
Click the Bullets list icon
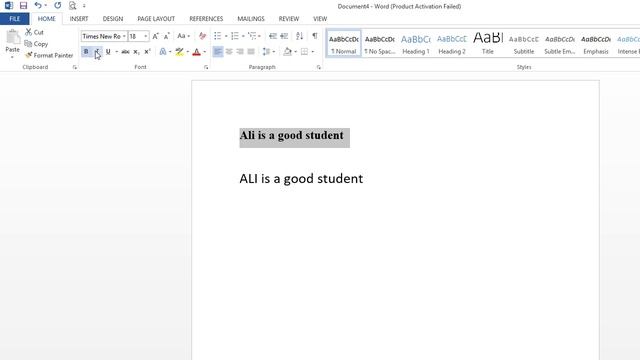coord(218,36)
